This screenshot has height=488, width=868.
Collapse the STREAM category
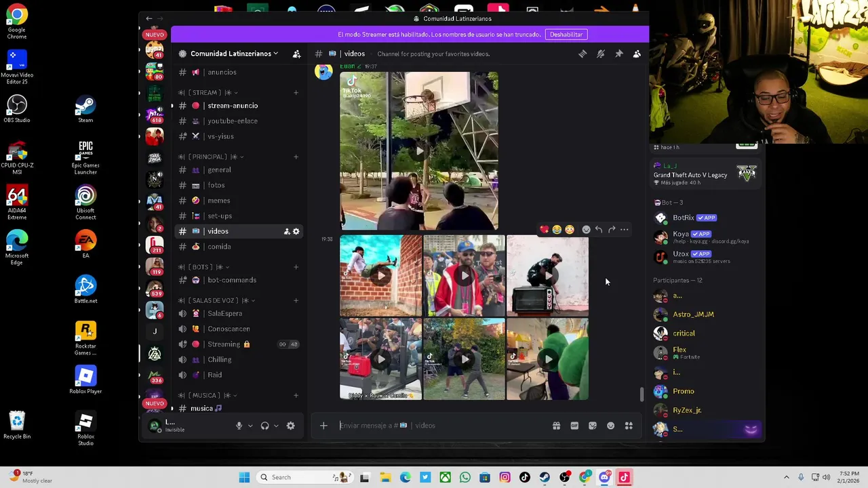pyautogui.click(x=208, y=92)
